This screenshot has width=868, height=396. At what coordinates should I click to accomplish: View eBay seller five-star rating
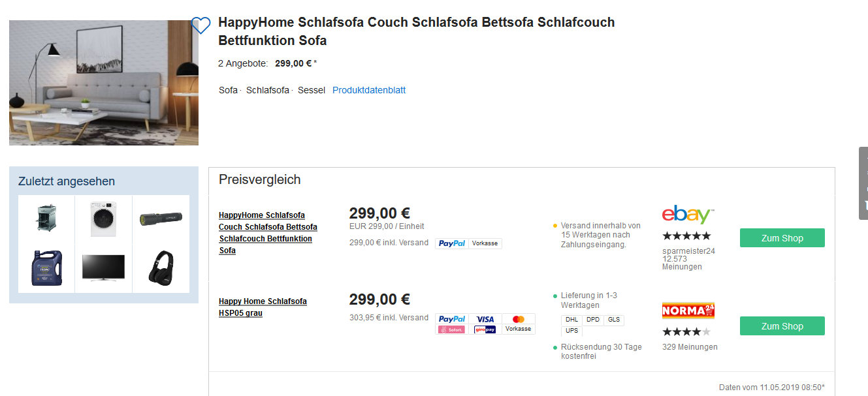pyautogui.click(x=686, y=236)
